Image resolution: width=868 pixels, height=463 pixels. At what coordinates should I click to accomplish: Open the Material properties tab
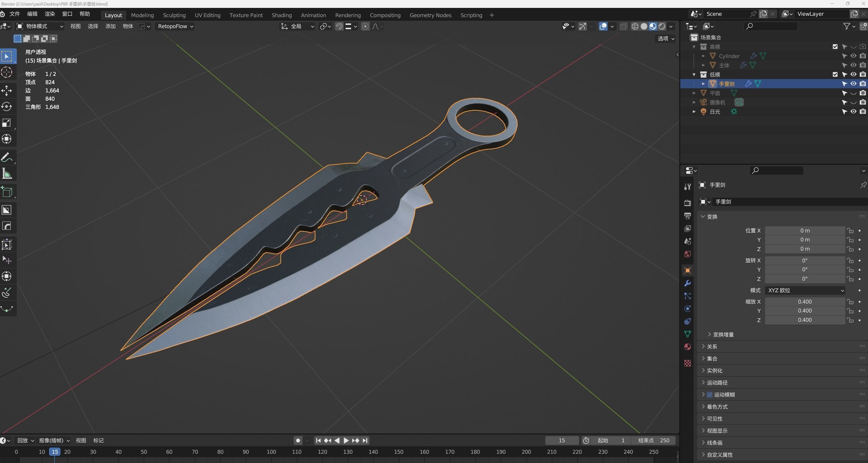[687, 347]
